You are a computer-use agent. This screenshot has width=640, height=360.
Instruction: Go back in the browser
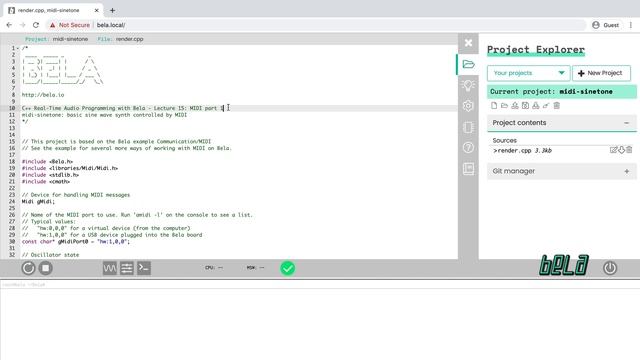[x=9, y=25]
